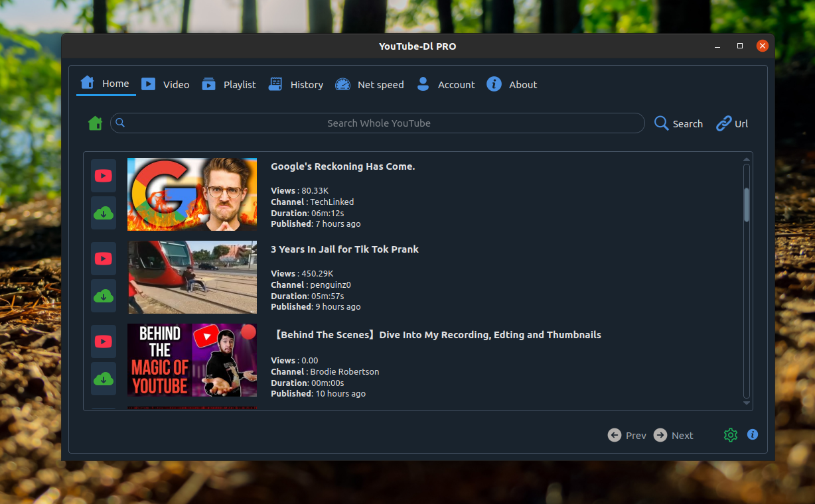Switch to the Account tab
Image resolution: width=815 pixels, height=504 pixels.
pyautogui.click(x=445, y=84)
